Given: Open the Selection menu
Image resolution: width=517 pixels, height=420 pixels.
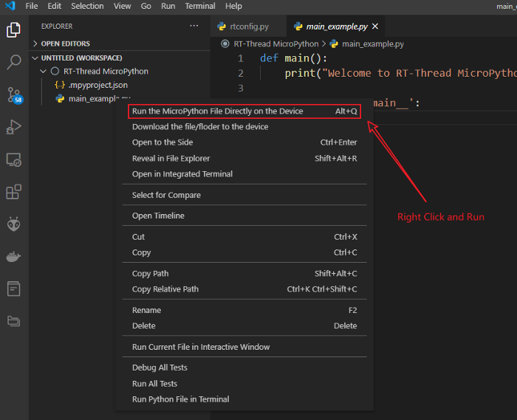Looking at the screenshot, I should (87, 6).
